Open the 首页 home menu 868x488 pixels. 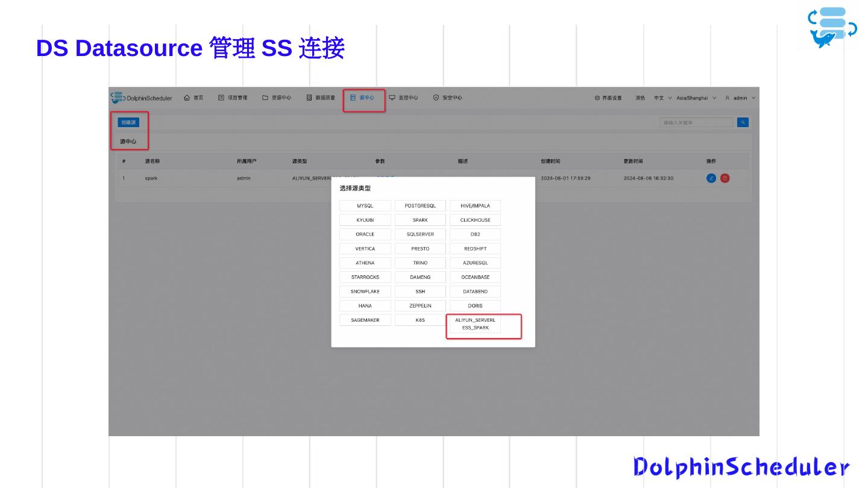[193, 98]
